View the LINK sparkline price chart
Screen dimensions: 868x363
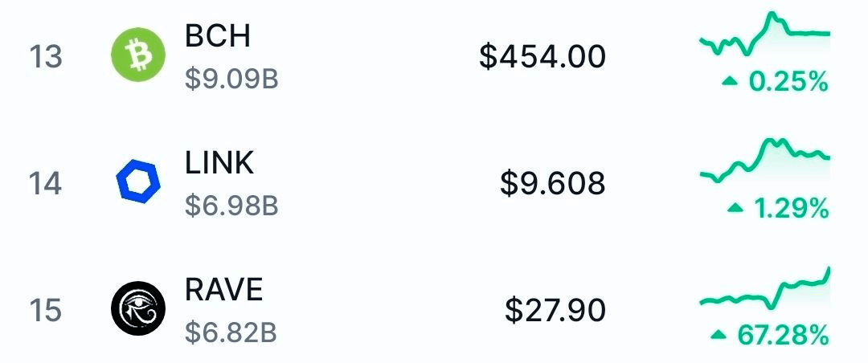tap(764, 161)
